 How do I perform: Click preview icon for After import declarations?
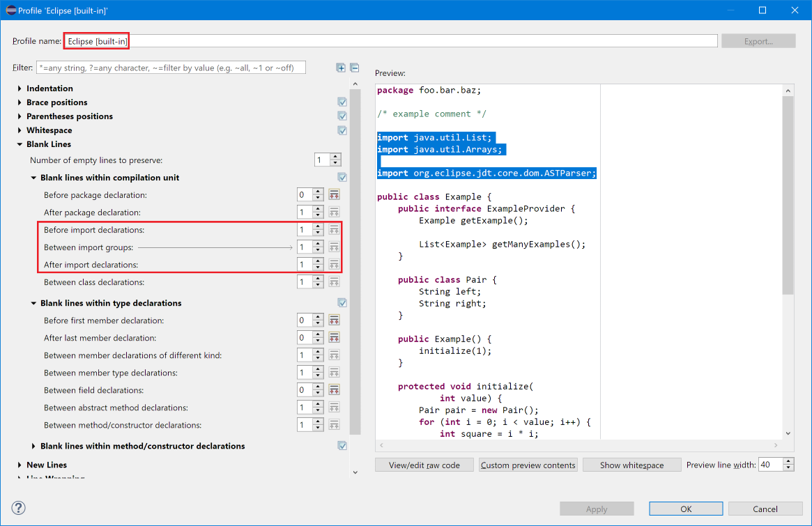(334, 265)
